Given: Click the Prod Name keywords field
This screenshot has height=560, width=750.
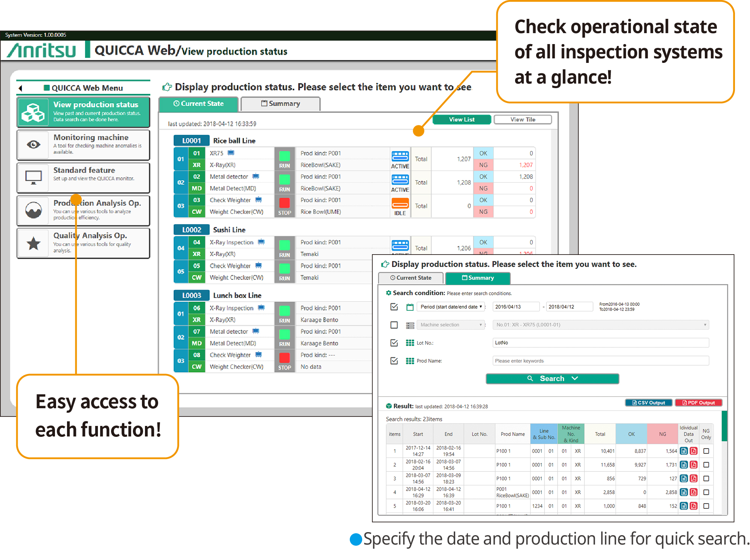Looking at the screenshot, I should (x=601, y=361).
